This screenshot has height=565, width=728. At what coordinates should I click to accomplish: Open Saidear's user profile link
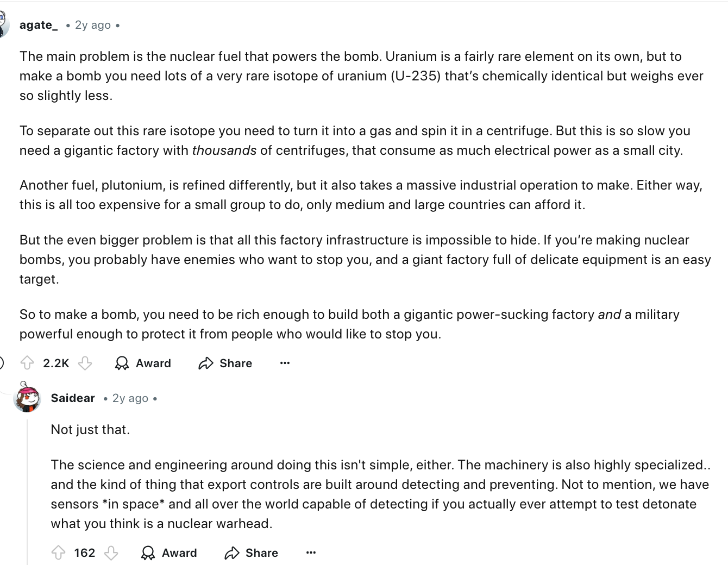(73, 398)
